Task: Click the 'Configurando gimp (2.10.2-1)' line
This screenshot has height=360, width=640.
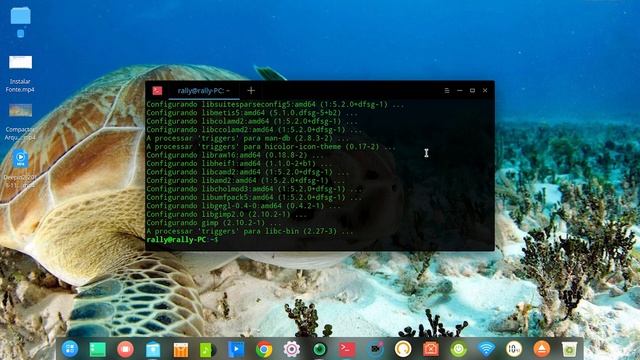Action: (213, 223)
